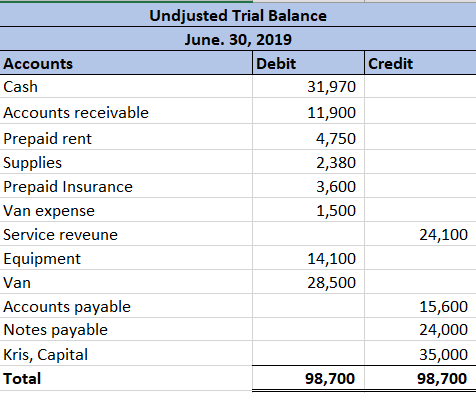Viewport: 476px width, 393px height.
Task: Select the 'Notes payable' cell
Action: 126,329
